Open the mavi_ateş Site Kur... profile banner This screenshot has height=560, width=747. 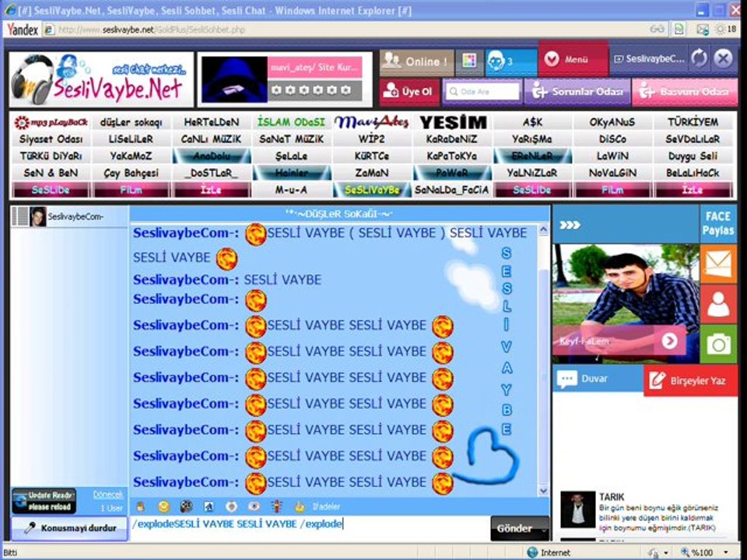pyautogui.click(x=315, y=68)
